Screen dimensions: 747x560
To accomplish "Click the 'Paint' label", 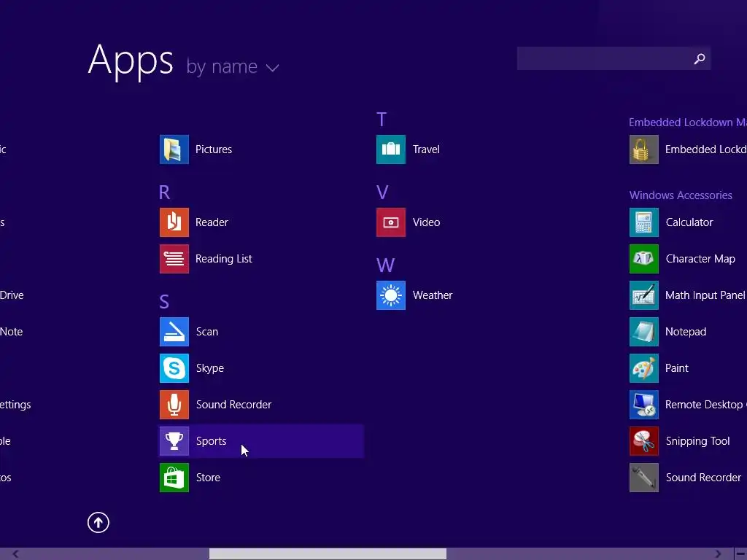I will 676,368.
